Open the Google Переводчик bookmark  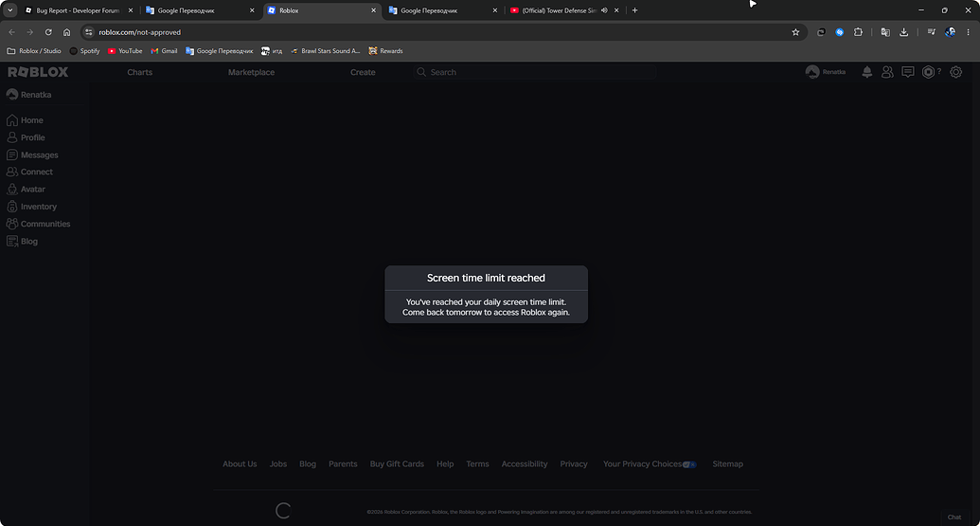click(x=219, y=50)
